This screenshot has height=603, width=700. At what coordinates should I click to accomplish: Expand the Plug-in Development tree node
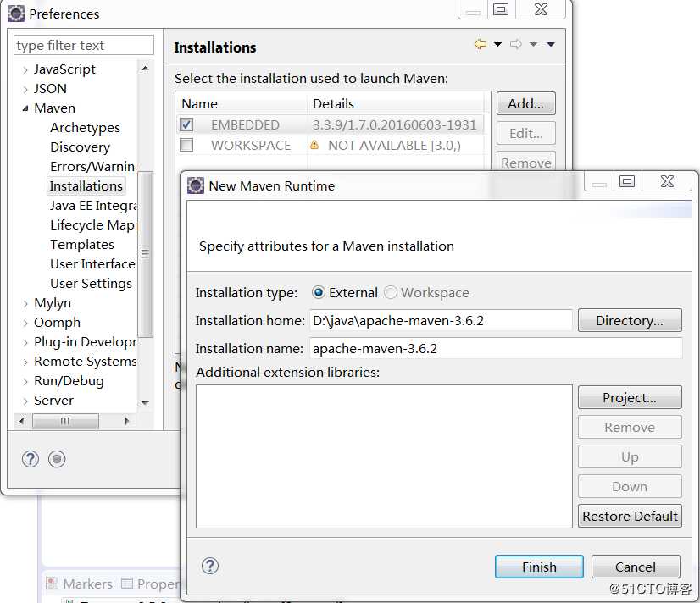[25, 343]
